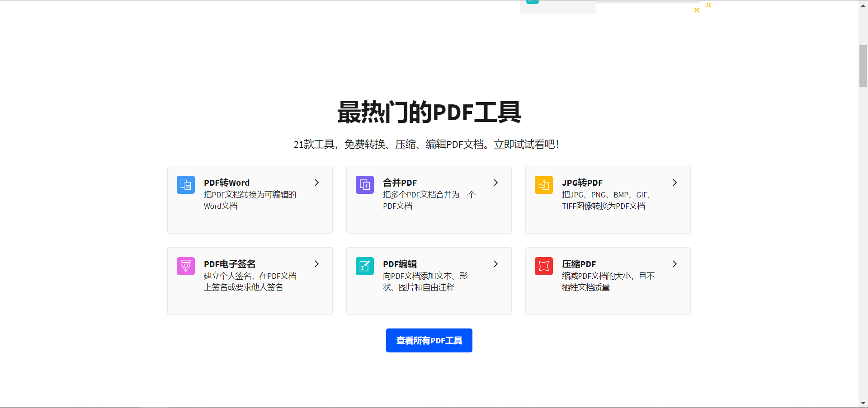
Task: Expand the JPG转PDF card arrow
Action: point(675,183)
